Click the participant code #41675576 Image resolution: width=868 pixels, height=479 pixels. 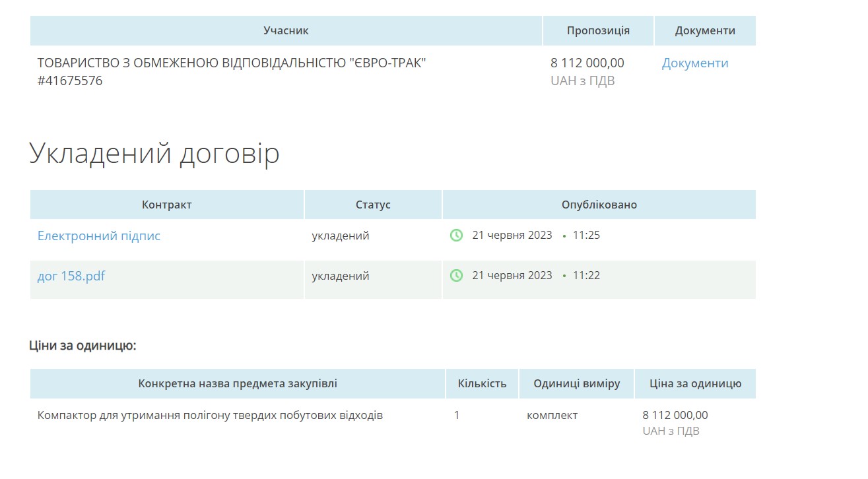pos(70,81)
